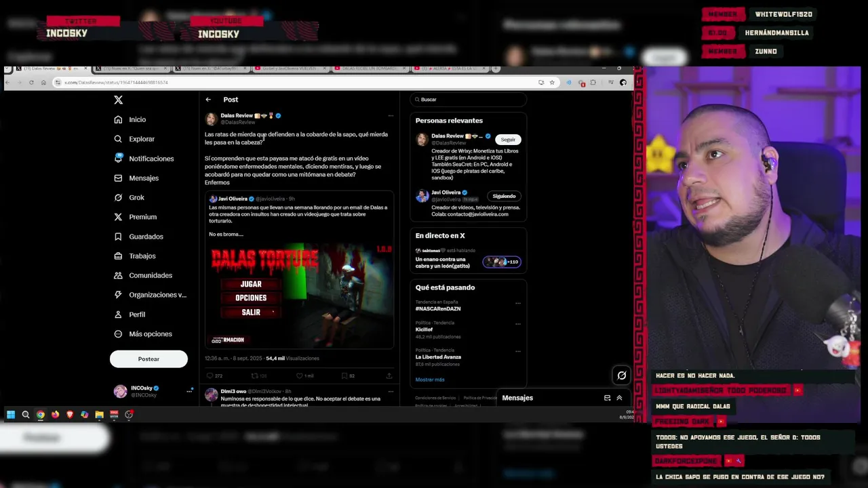Click the Grok icon
The image size is (868, 488).
pos(118,197)
